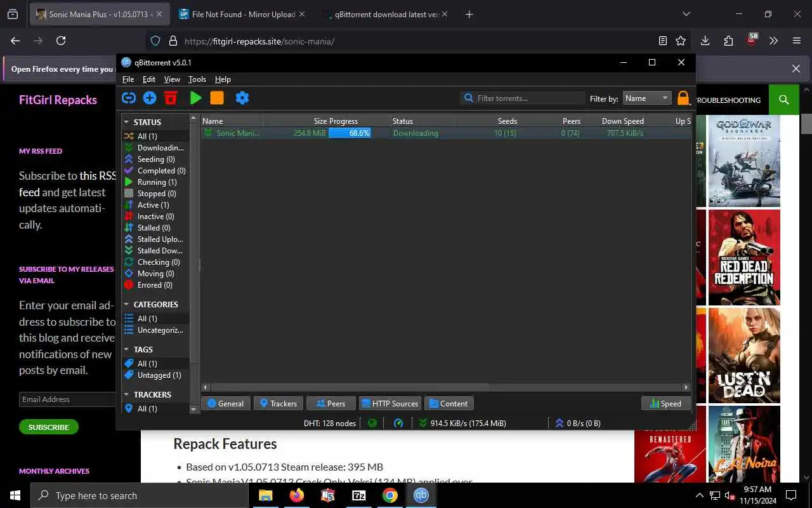This screenshot has width=812, height=508.
Task: Open qBittorrent options gear icon
Action: tap(242, 98)
